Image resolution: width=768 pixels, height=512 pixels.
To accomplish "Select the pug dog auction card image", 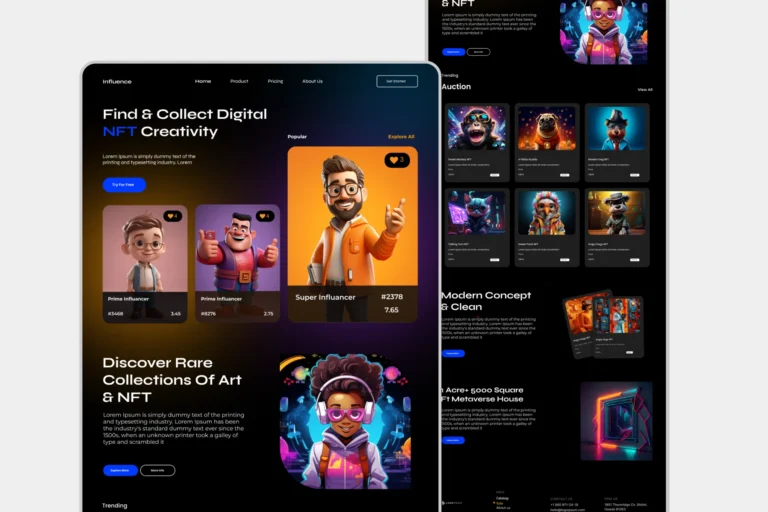I will 546,129.
